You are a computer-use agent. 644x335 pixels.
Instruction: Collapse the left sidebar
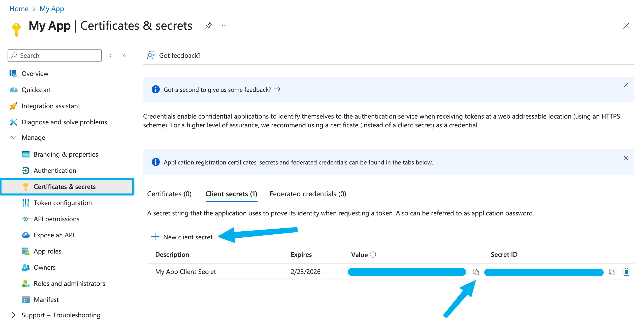click(125, 55)
